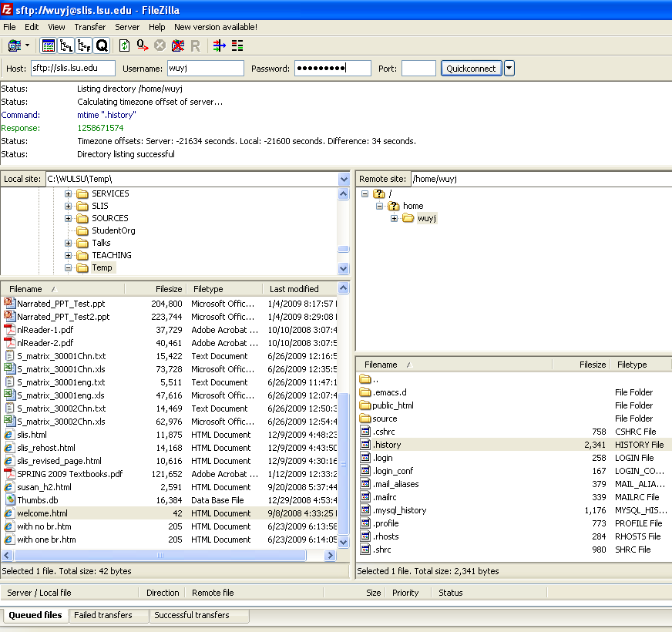Image resolution: width=672 pixels, height=632 pixels.
Task: Open the remote public_html folder icon
Action: click(365, 405)
